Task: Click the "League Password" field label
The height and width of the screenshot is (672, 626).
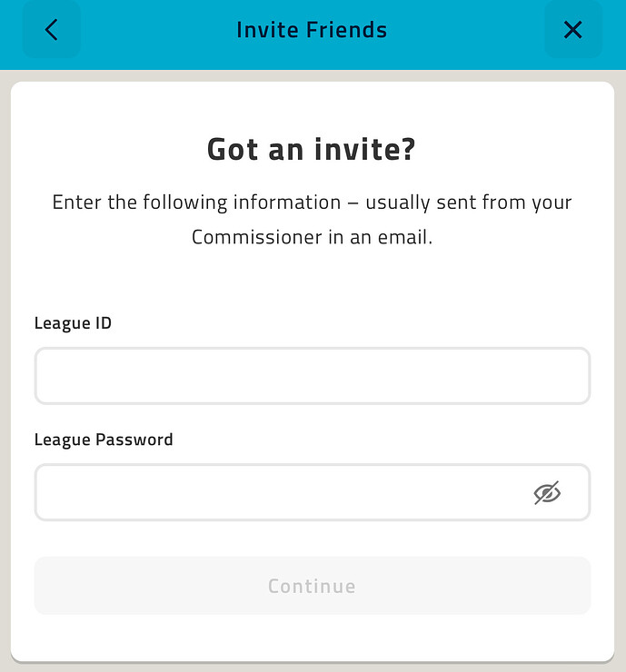Action: 104,440
